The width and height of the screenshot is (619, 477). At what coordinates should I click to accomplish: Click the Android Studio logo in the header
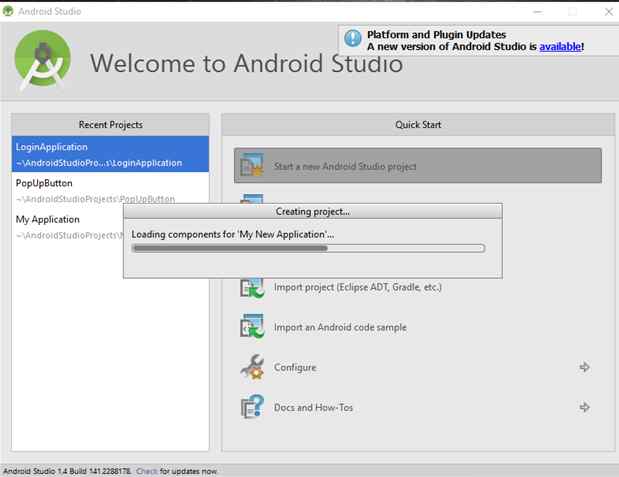pos(43,59)
